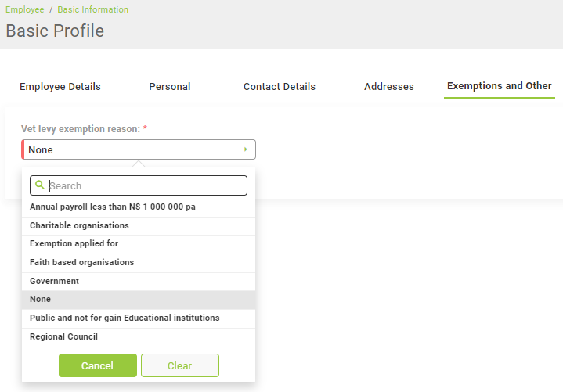The image size is (563, 392).
Task: Choose None in the exemption list
Action: (x=40, y=299)
